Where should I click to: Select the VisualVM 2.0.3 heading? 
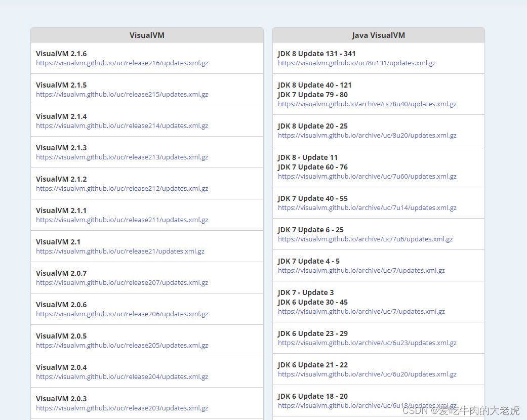point(61,399)
